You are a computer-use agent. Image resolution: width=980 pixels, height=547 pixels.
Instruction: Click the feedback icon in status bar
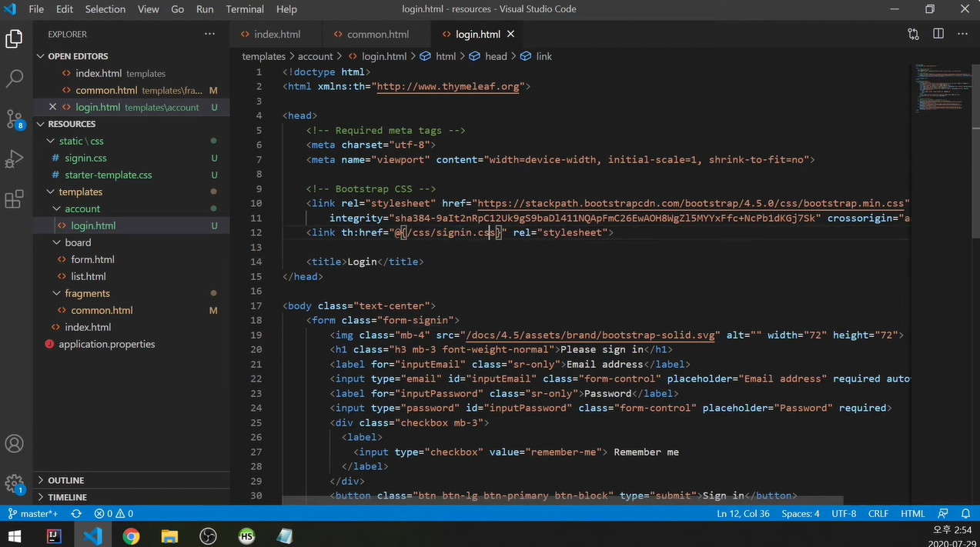[943, 513]
